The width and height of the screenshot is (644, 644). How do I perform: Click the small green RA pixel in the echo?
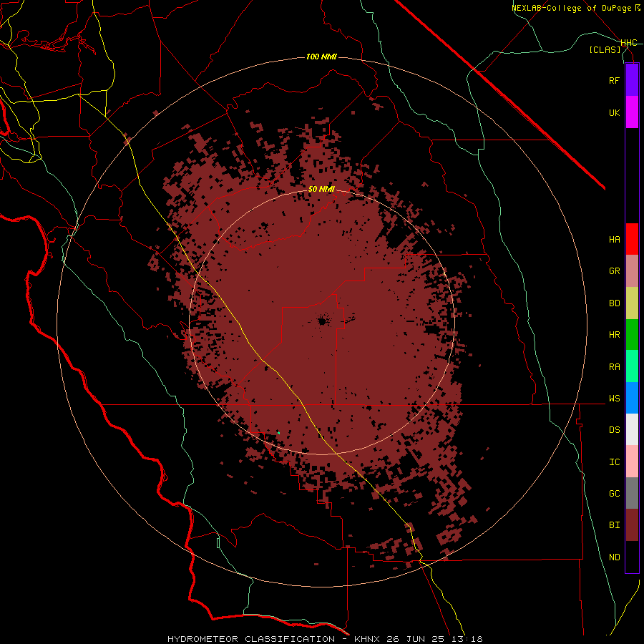pyautogui.click(x=278, y=432)
